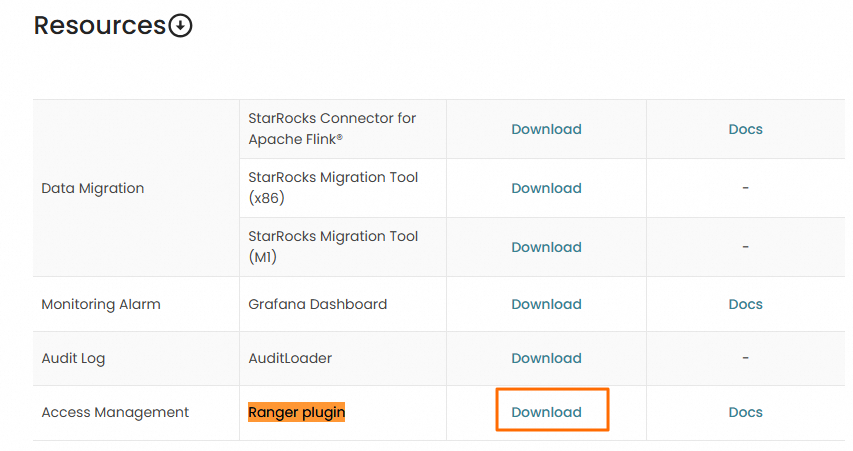Download the Grafana Dashboard resource
Image resolution: width=853 pixels, height=451 pixels.
point(546,304)
